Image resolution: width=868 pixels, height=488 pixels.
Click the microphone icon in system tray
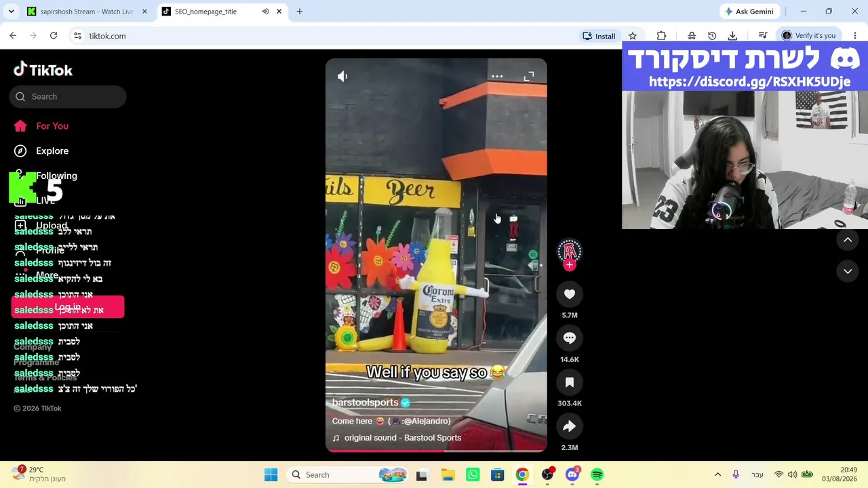736,475
